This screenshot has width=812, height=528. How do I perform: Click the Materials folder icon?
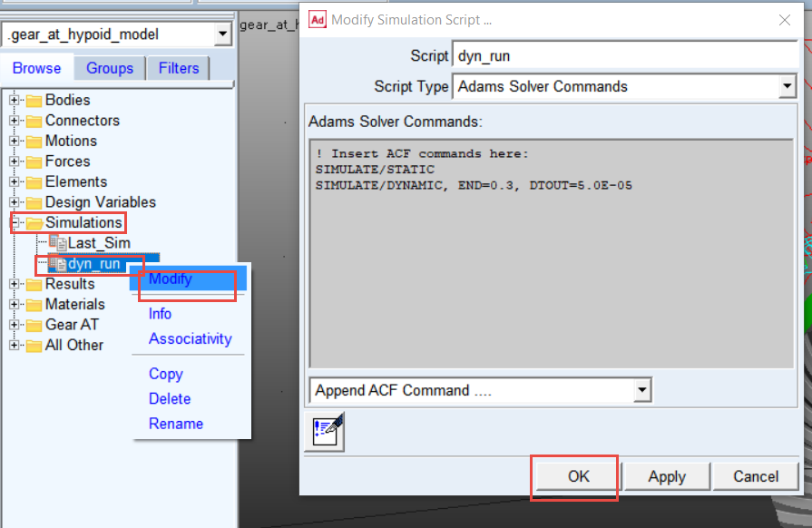pyautogui.click(x=34, y=305)
